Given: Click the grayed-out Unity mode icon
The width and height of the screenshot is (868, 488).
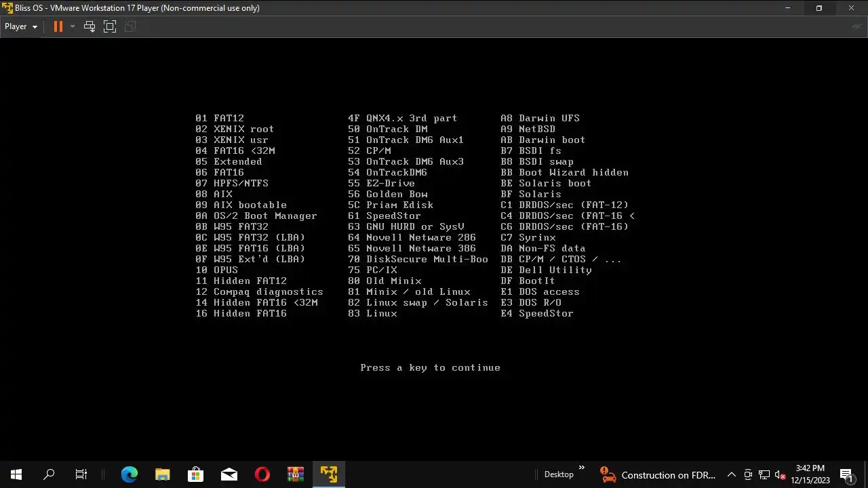Looking at the screenshot, I should coord(130,26).
